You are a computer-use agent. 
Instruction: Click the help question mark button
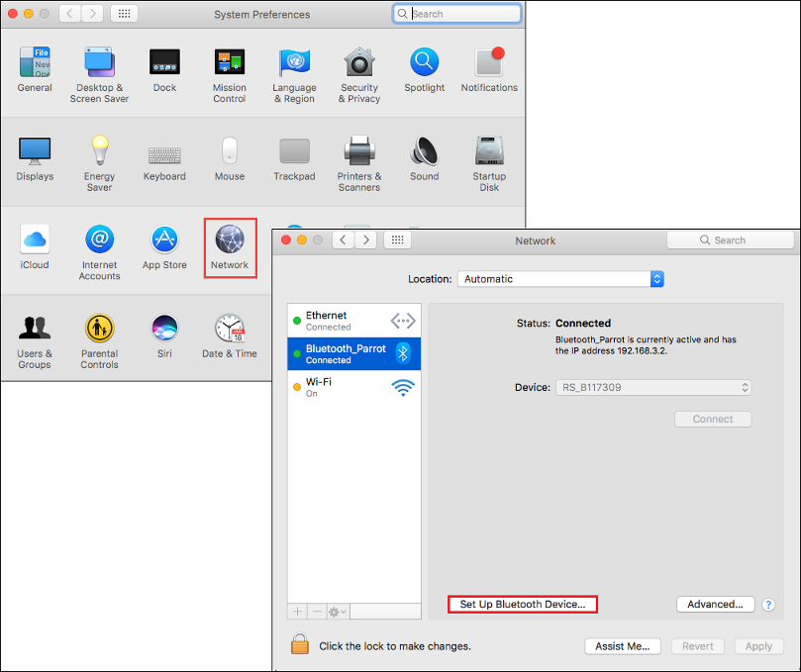pyautogui.click(x=768, y=605)
